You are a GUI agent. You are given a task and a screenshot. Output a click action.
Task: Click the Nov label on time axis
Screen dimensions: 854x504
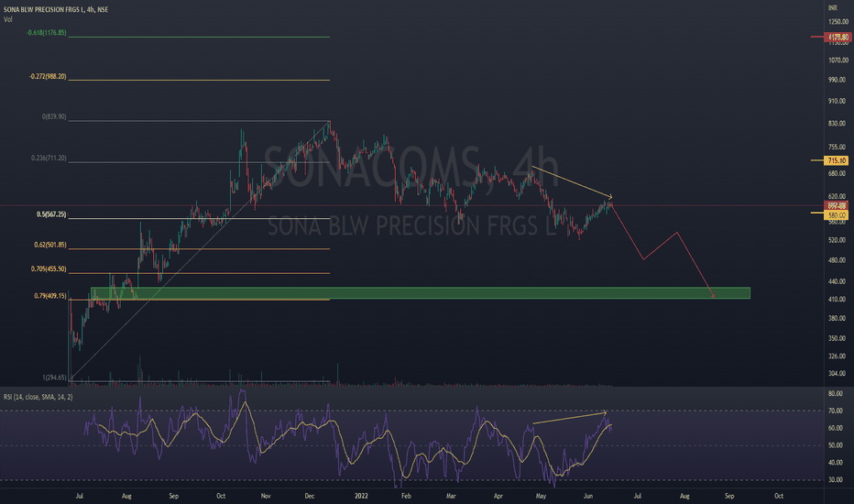tap(266, 496)
